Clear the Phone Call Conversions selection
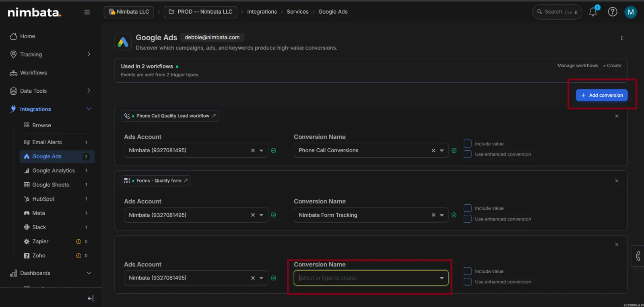 433,151
